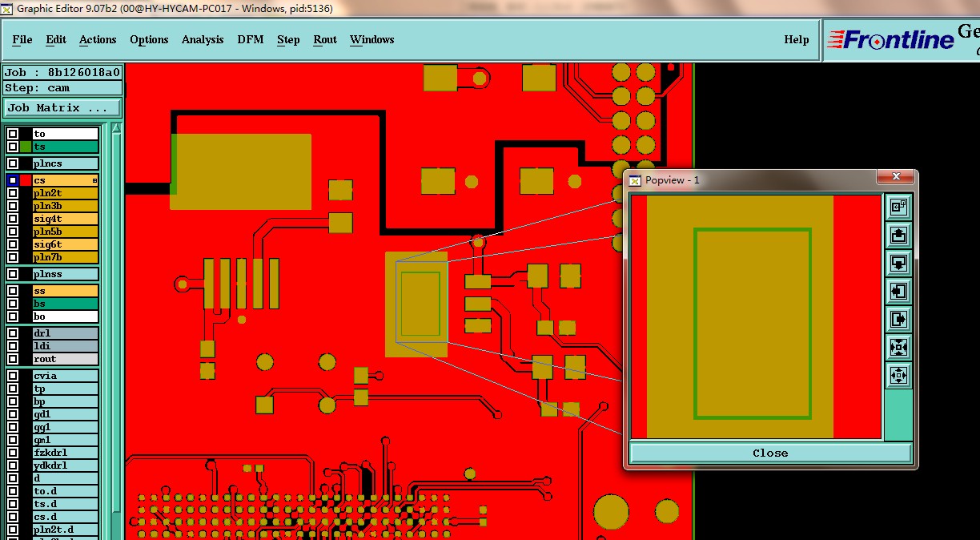Image resolution: width=980 pixels, height=540 pixels.
Task: Click the Job Matrix button
Action: click(x=62, y=107)
